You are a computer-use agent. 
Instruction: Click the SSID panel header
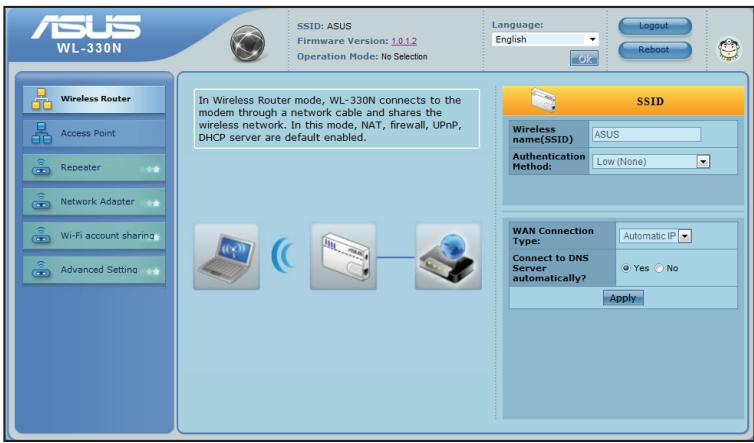tap(623, 101)
